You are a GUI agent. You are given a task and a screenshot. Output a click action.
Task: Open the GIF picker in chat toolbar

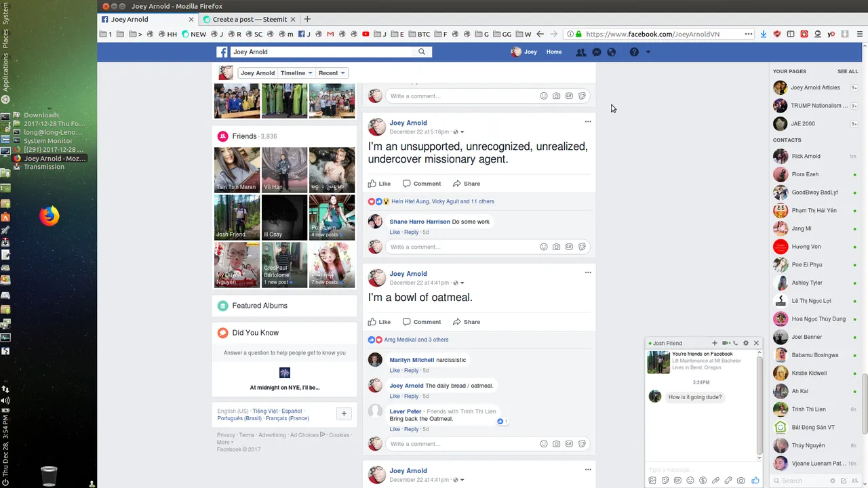(x=677, y=481)
